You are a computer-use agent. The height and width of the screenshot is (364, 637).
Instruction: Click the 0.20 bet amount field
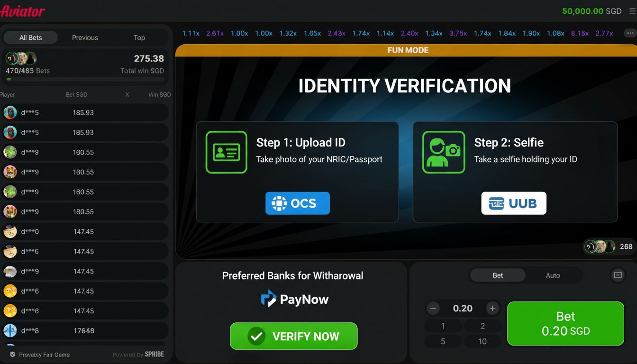click(463, 309)
